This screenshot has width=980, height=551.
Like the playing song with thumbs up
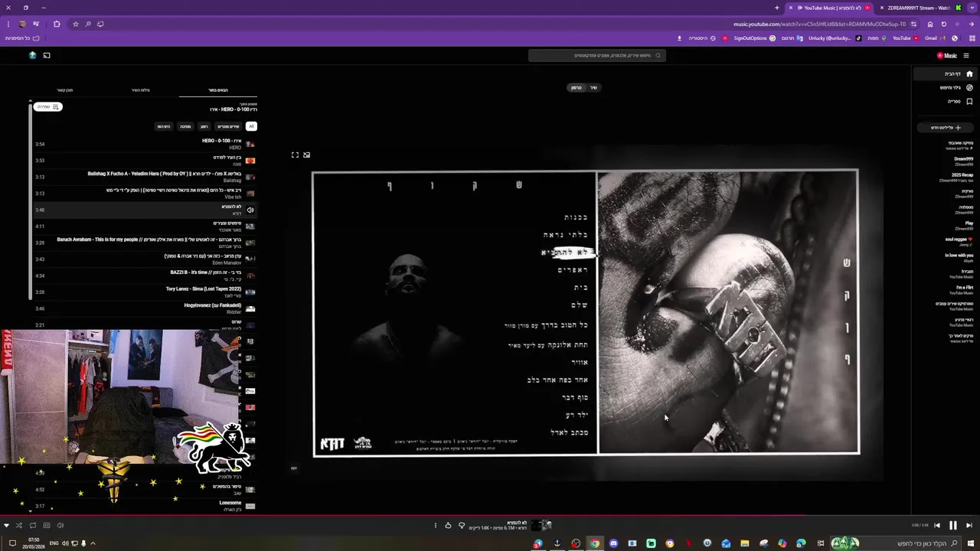(448, 525)
